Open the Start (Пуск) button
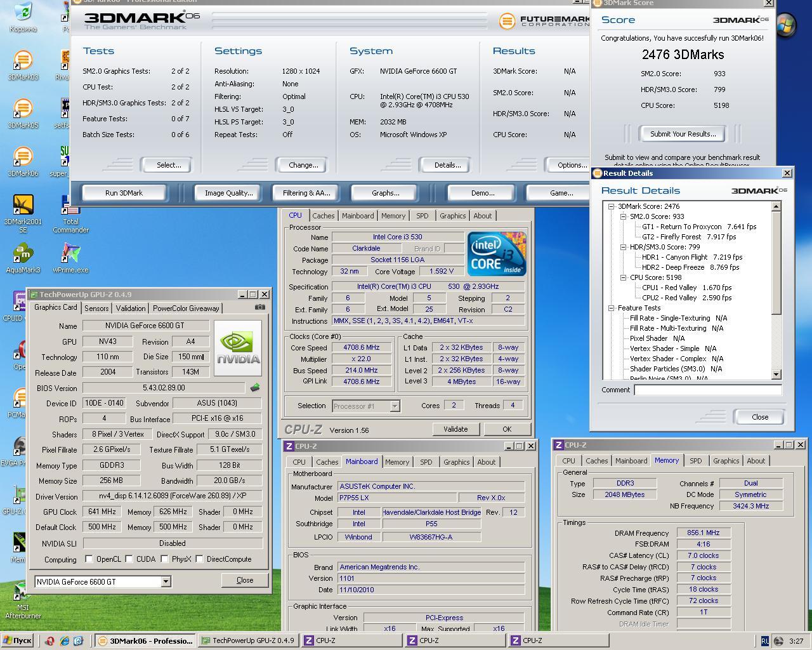Viewport: 812px width, 650px height. coord(18,641)
